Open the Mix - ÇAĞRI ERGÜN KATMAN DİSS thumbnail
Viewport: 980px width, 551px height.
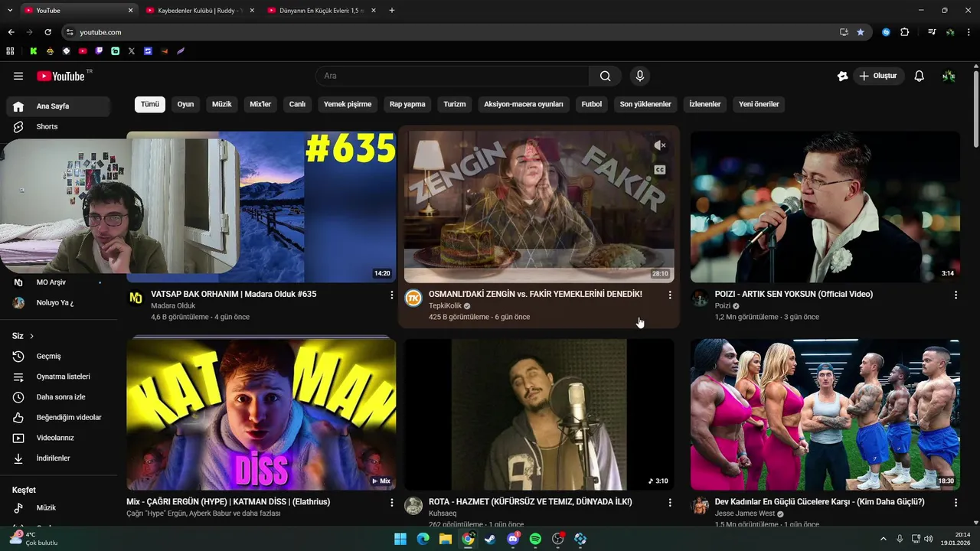coord(261,415)
